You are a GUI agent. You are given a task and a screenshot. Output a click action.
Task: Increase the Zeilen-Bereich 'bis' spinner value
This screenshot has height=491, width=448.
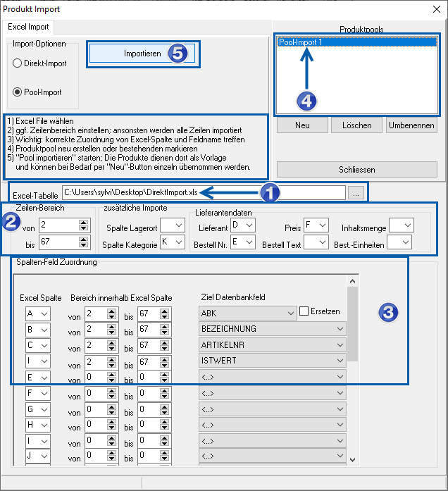pyautogui.click(x=83, y=240)
